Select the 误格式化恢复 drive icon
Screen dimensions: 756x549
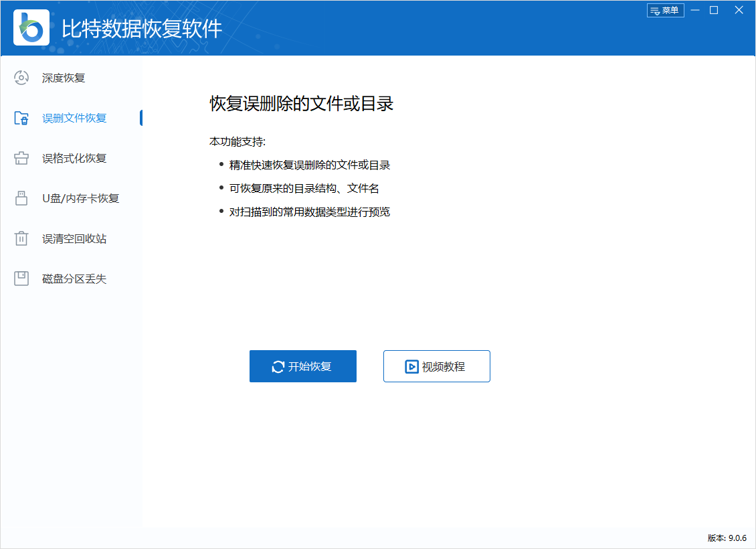tap(21, 158)
